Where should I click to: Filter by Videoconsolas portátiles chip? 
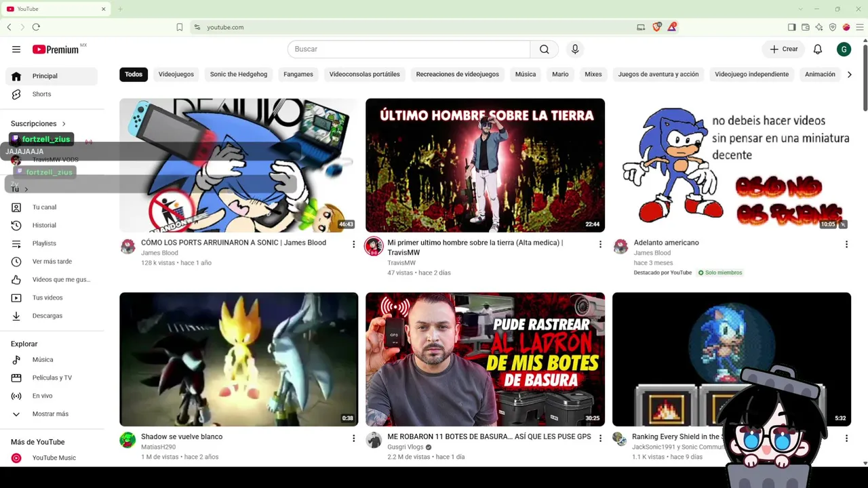(365, 75)
